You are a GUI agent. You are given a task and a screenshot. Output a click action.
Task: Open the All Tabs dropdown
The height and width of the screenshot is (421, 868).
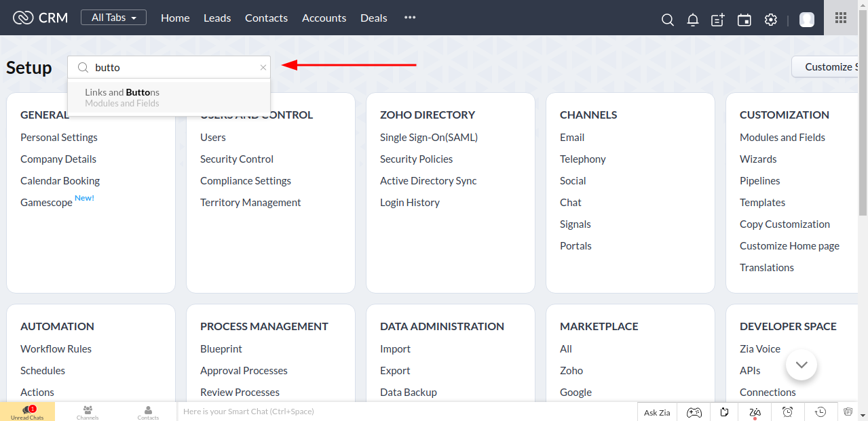pos(113,18)
